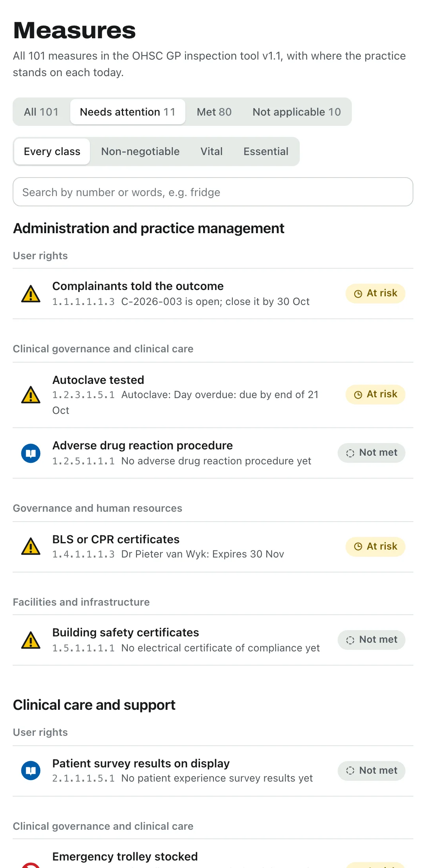Click Facilities and infrastructure subheading
Screen dimensions: 426x868
pyautogui.click(x=81, y=602)
